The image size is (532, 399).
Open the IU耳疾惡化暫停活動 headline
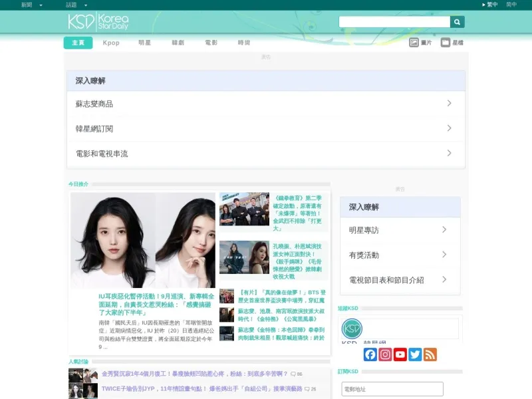(x=156, y=305)
